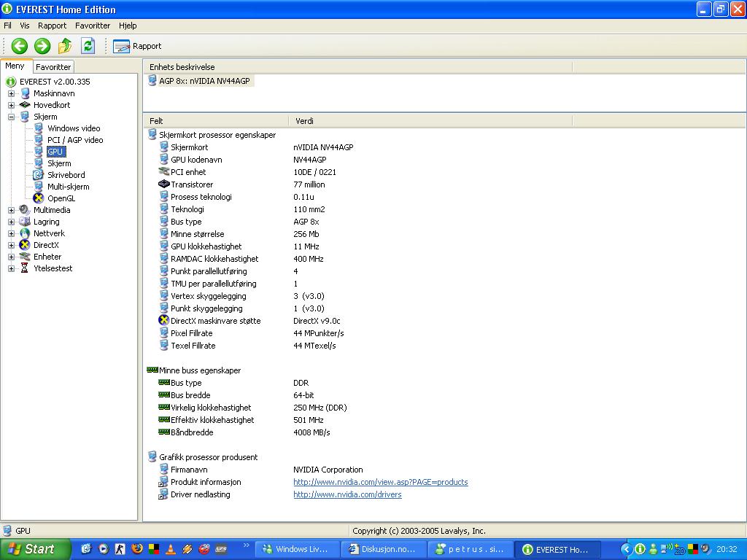Click the Minne buss egenskaper memory icon
Image resolution: width=747 pixels, height=560 pixels.
click(x=152, y=370)
